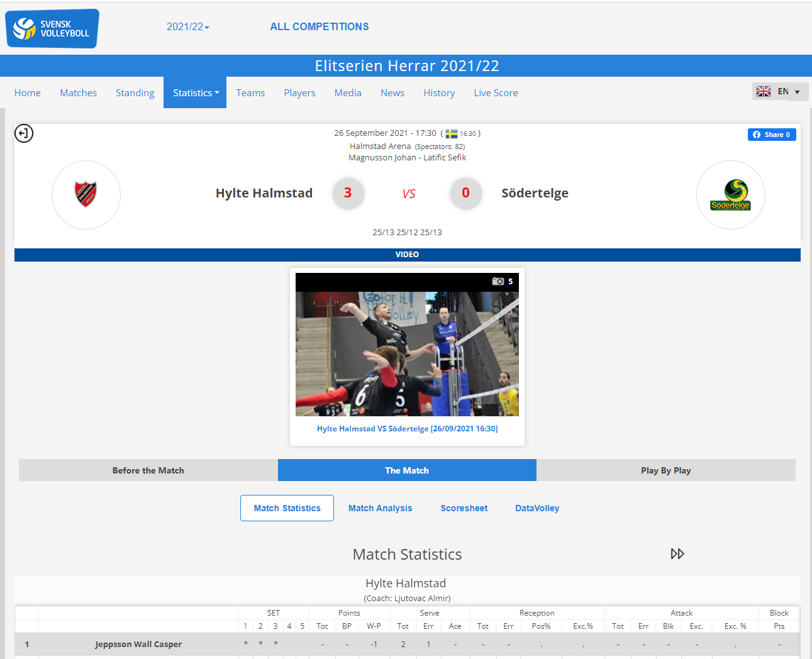This screenshot has height=659, width=812.
Task: Click the back arrow circle icon
Action: pos(24,133)
